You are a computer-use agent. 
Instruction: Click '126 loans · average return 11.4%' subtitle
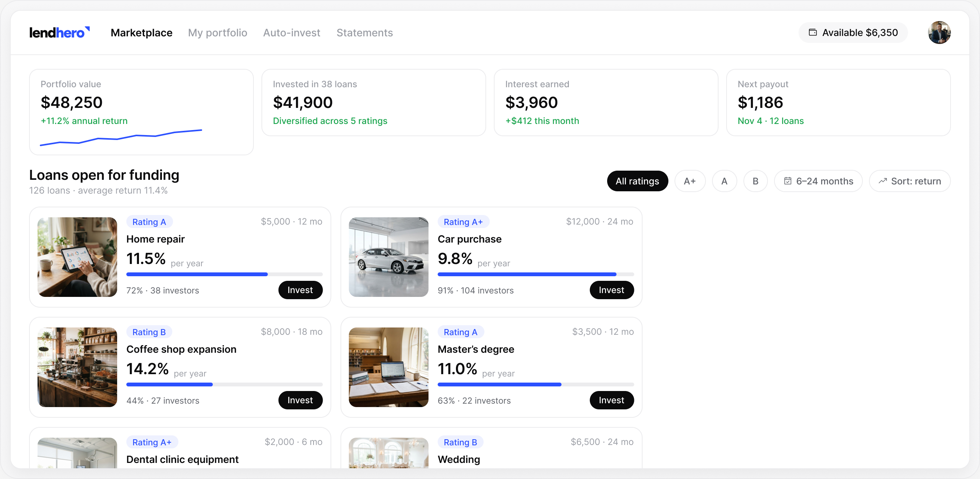pyautogui.click(x=98, y=191)
